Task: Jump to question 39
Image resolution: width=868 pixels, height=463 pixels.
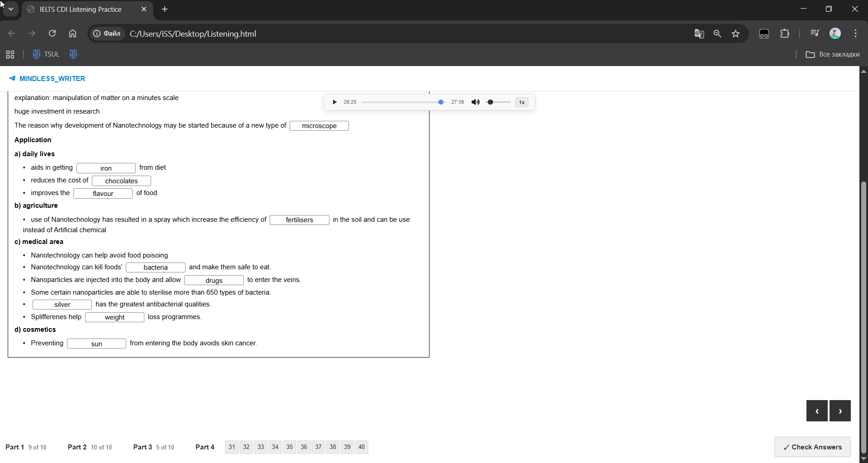Action: (347, 447)
